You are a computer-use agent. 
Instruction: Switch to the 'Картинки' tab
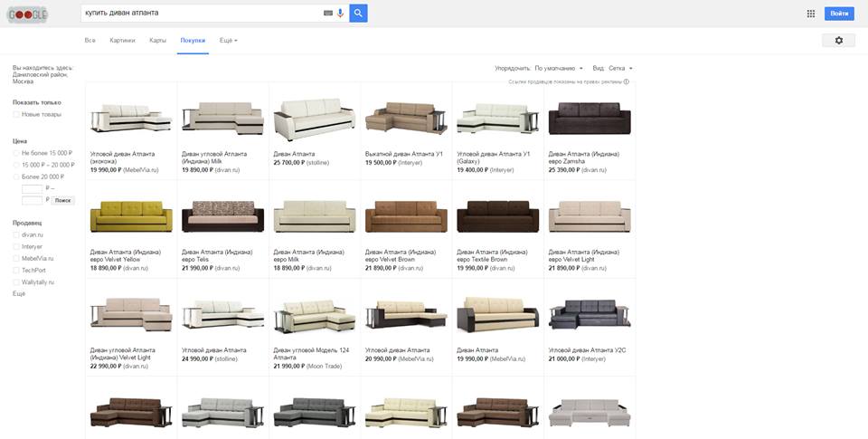click(x=122, y=41)
